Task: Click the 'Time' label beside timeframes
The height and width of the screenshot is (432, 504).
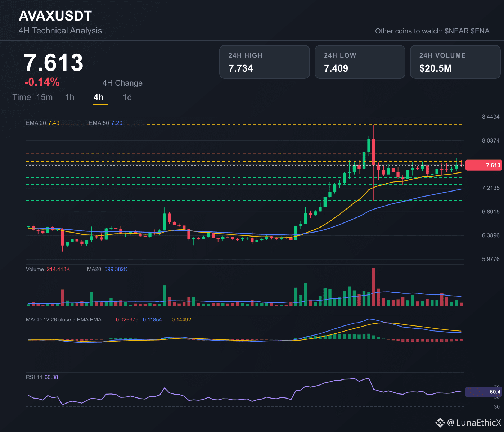Action: pos(22,97)
